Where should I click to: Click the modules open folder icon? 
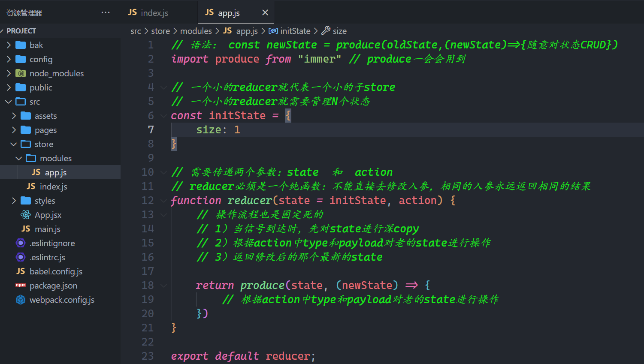(x=31, y=158)
